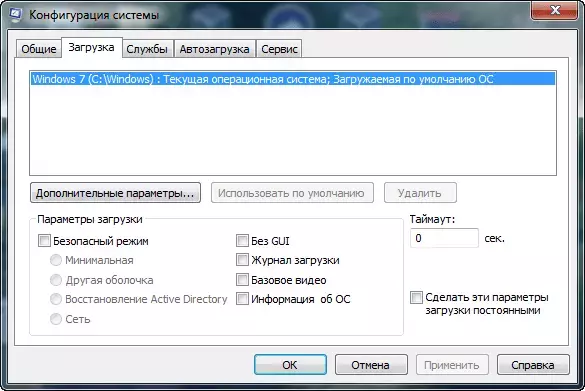Select the Windows 7 (C:\Windows) boot entry
The height and width of the screenshot is (391, 585).
[293, 79]
